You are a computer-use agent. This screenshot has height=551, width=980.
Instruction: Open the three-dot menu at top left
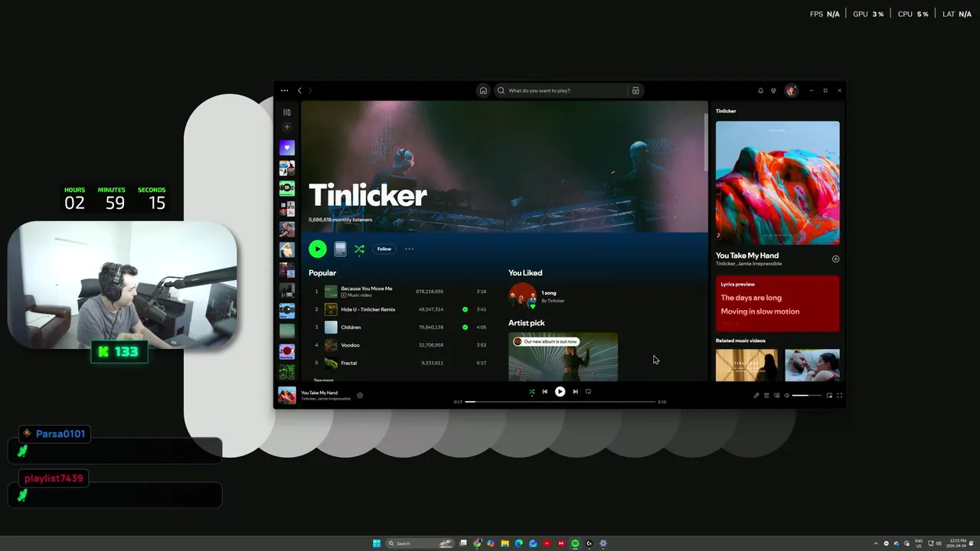click(284, 90)
